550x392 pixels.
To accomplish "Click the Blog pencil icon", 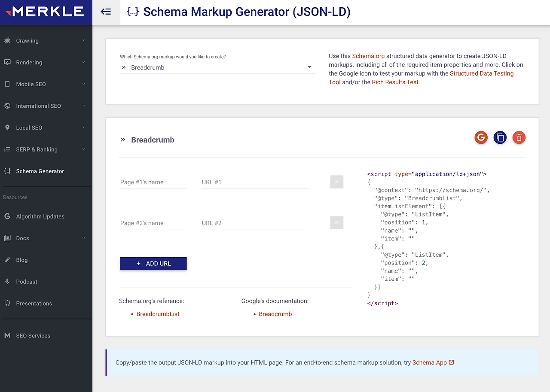I will point(7,260).
